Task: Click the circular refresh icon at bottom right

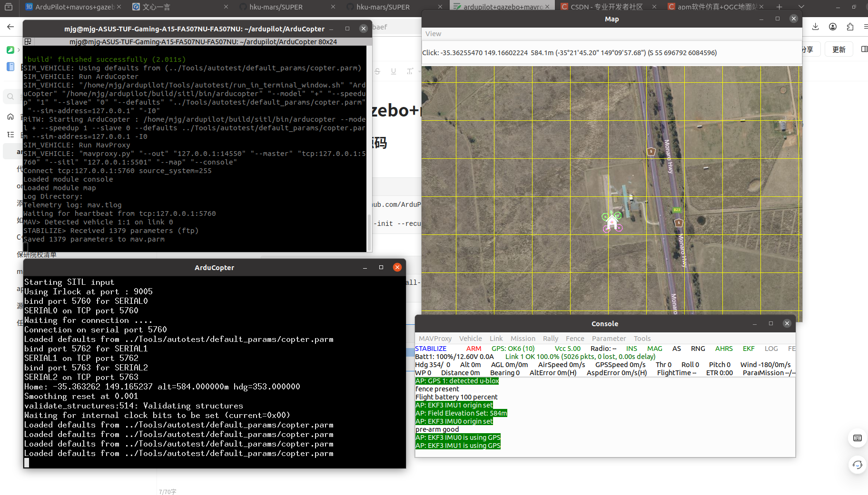Action: coord(858,465)
